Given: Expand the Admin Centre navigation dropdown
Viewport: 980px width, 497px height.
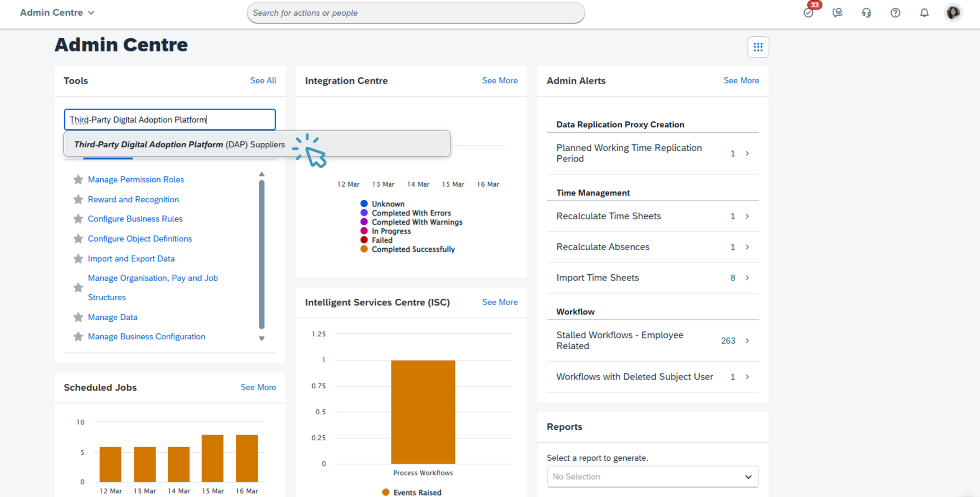Looking at the screenshot, I should point(57,13).
